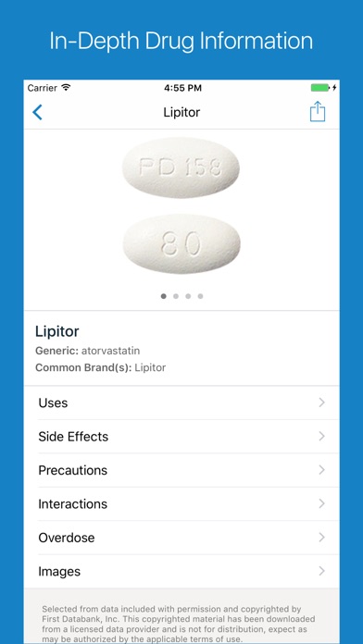Select the first page indicator dot
The height and width of the screenshot is (644, 363).
coord(164,296)
